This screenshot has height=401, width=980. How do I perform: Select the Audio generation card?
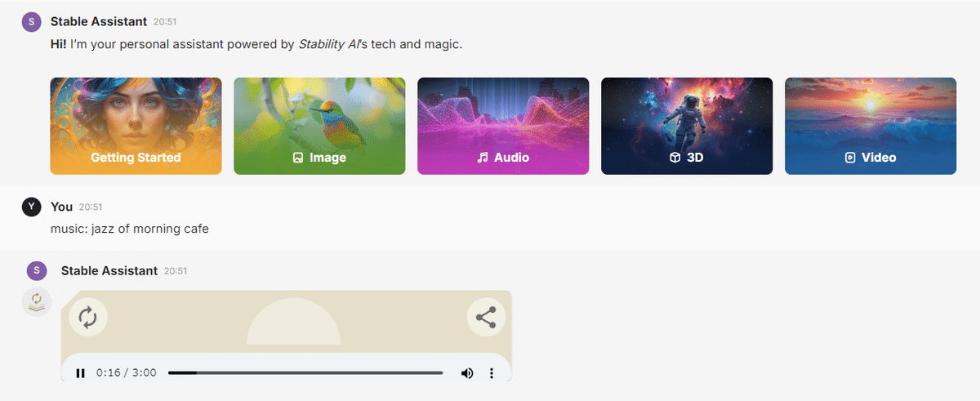point(503,126)
